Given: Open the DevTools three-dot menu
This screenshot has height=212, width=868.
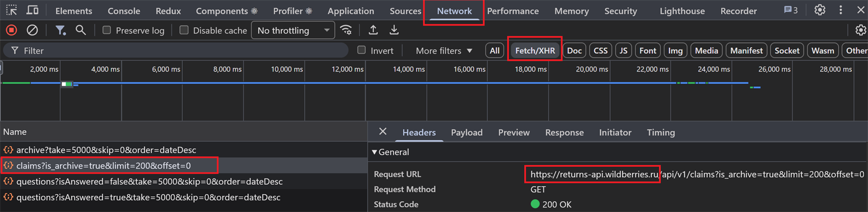Looking at the screenshot, I should coord(840,10).
